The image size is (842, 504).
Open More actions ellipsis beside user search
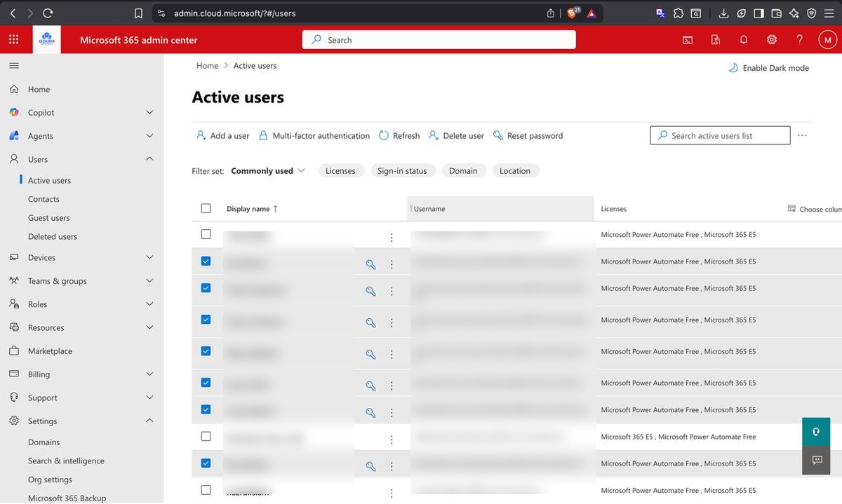click(803, 135)
